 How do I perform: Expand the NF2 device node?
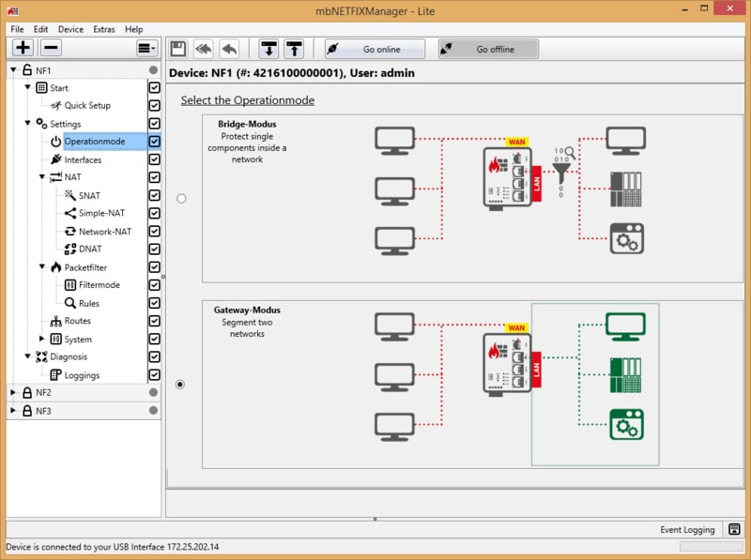(x=13, y=393)
